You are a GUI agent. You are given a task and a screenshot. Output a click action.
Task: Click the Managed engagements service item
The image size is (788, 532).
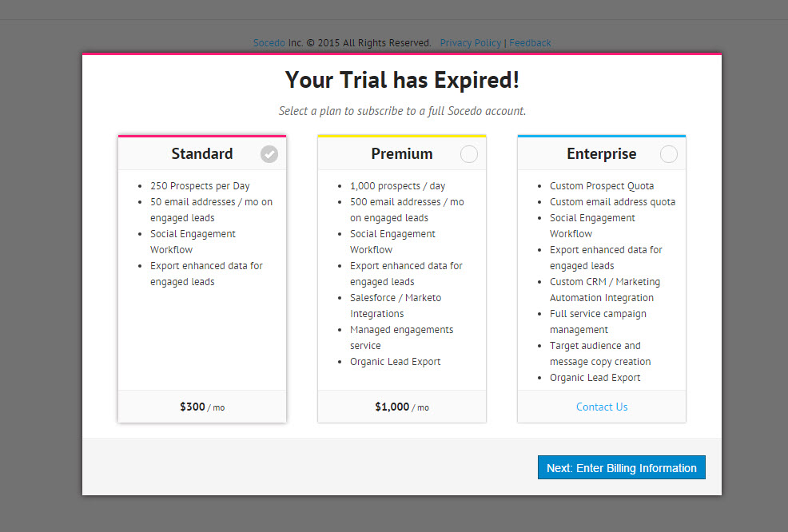coord(401,337)
